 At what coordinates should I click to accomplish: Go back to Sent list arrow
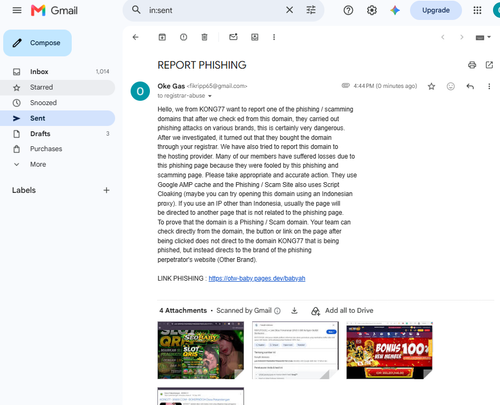point(135,37)
